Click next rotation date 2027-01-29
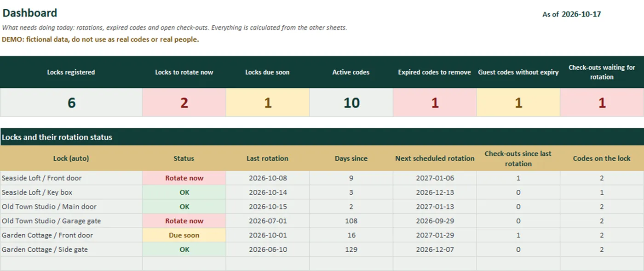Image resolution: width=644 pixels, height=271 pixels. pos(435,235)
